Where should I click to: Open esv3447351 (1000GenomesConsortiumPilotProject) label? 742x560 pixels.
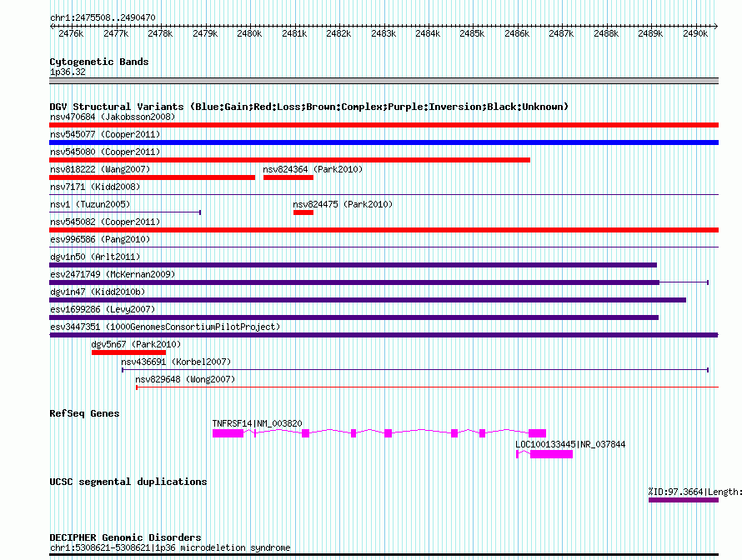pos(165,327)
